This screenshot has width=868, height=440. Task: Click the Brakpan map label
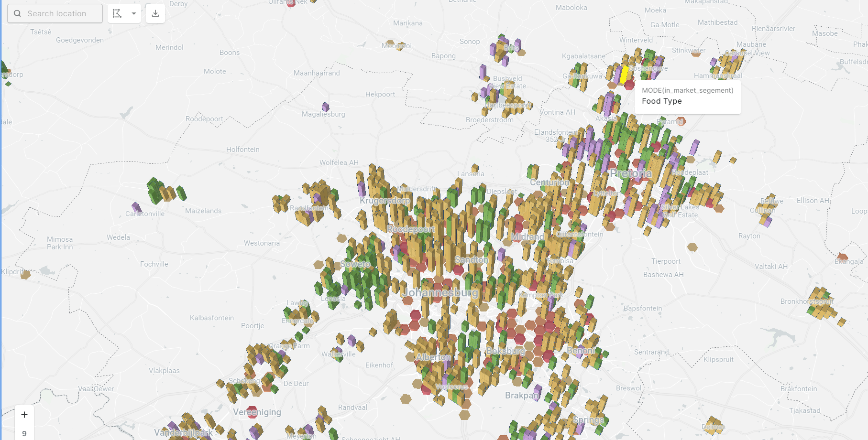click(522, 396)
